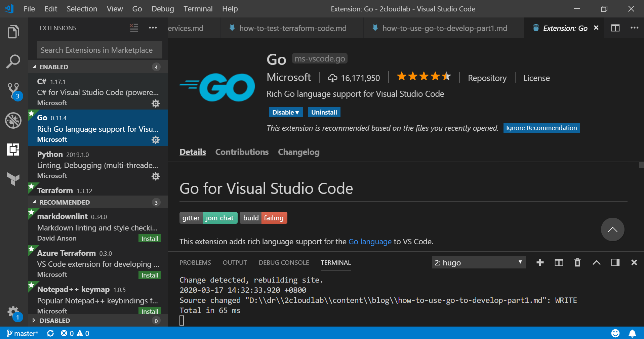The width and height of the screenshot is (644, 339).
Task: Collapse the RECOMMENDED extensions section
Action: [x=98, y=202]
